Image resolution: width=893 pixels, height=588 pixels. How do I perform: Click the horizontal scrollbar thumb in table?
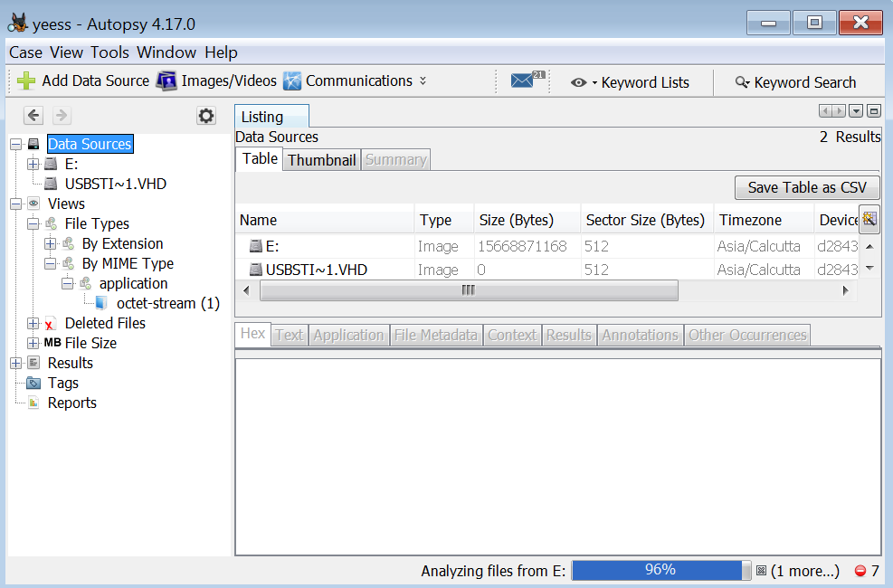469,290
